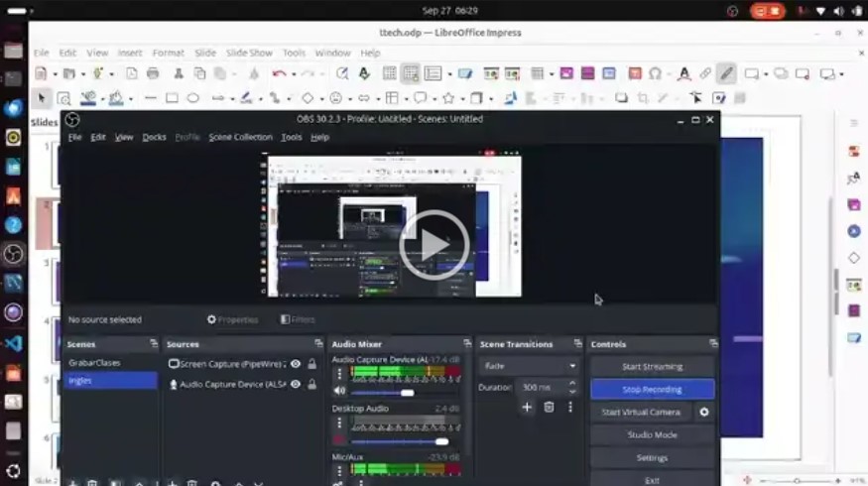Viewport: 868px width, 486px height.
Task: Click the source Properties button
Action: [x=232, y=319]
